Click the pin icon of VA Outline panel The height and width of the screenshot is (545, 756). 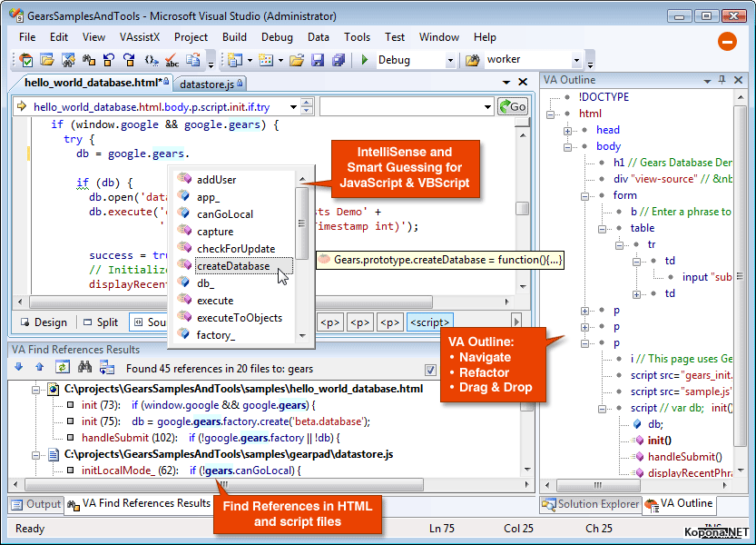pos(722,80)
